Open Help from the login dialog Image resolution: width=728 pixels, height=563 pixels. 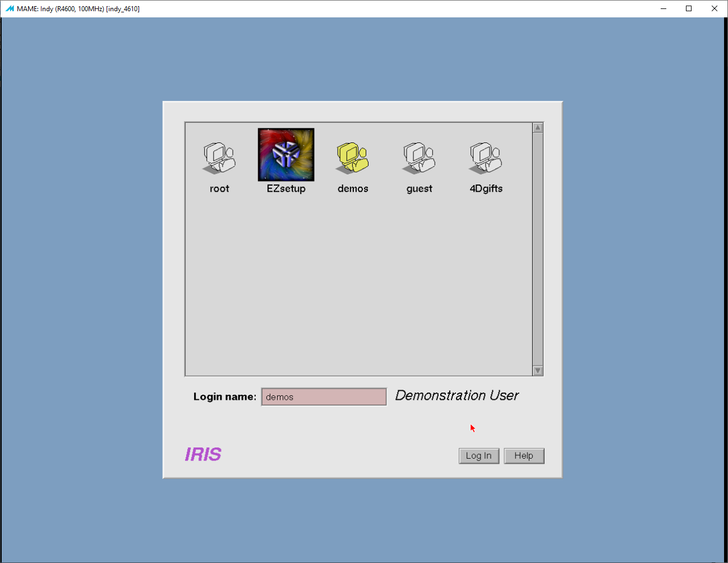524,456
